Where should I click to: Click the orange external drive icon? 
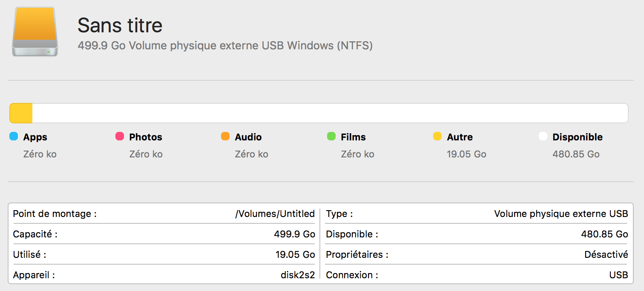[x=35, y=31]
